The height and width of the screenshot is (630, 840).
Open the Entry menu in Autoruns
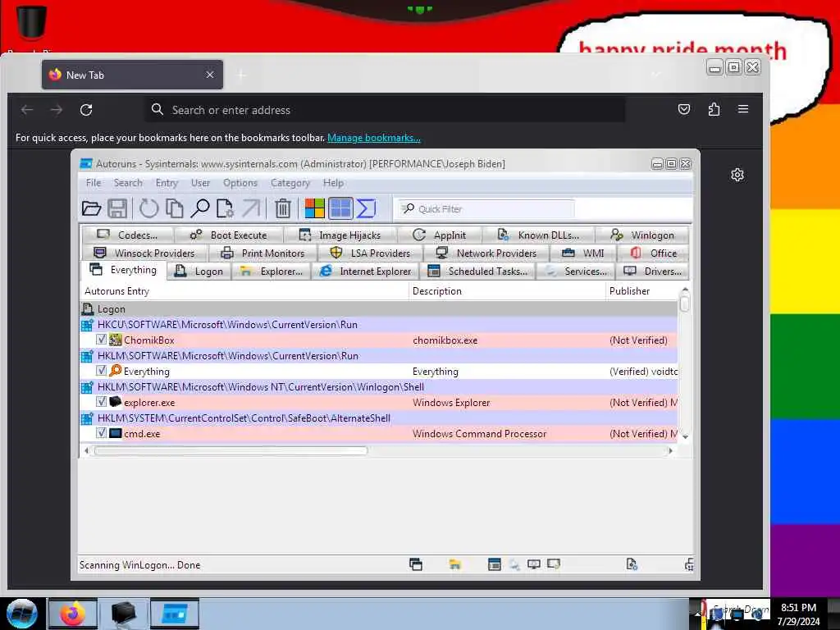pos(167,183)
